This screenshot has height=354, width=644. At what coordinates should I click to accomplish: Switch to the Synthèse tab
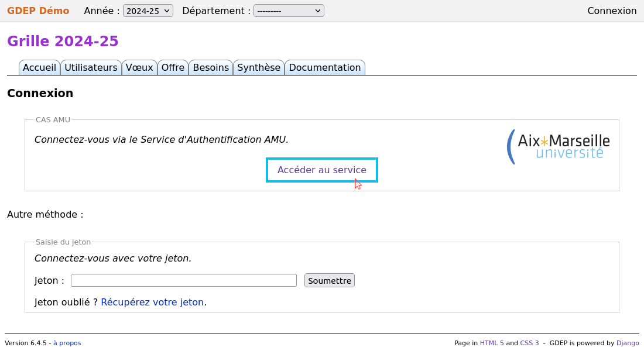[259, 67]
